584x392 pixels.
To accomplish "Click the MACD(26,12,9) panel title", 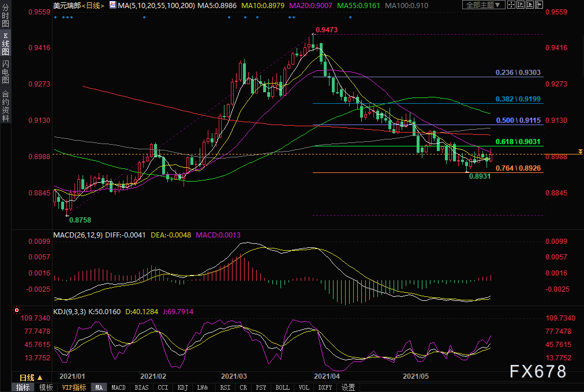I will 78,235.
